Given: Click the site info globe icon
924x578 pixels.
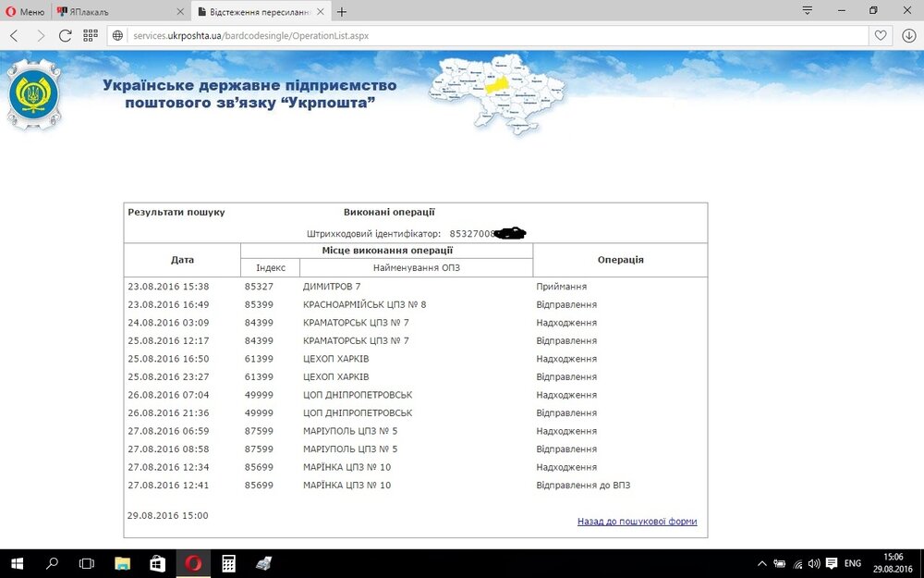Looking at the screenshot, I should click(x=118, y=35).
